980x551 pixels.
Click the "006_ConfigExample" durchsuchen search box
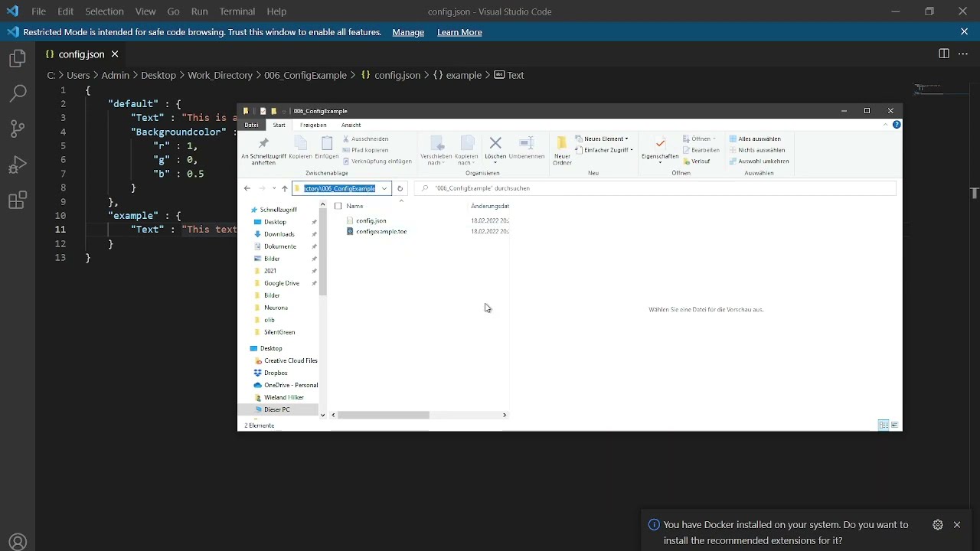[x=655, y=188]
